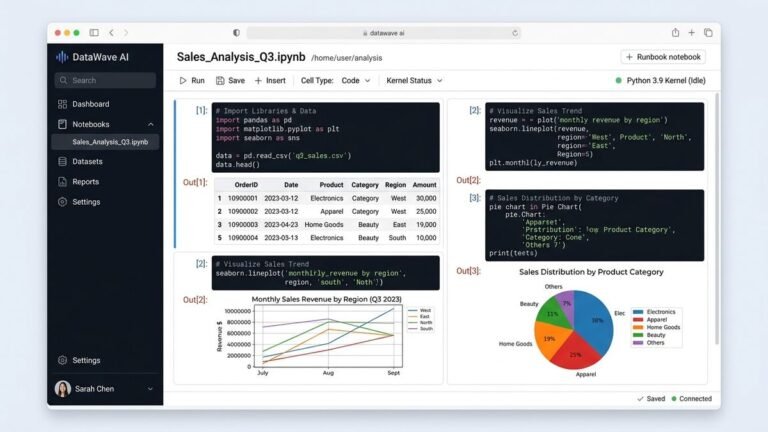Click the notebook vertical scrollbar
The image size is (768, 432).
[717, 218]
